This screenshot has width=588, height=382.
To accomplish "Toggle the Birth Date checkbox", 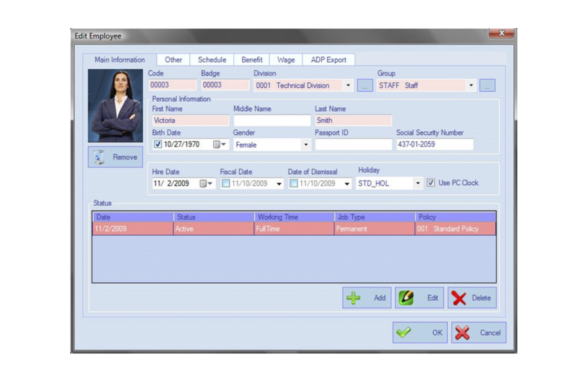I will [158, 144].
